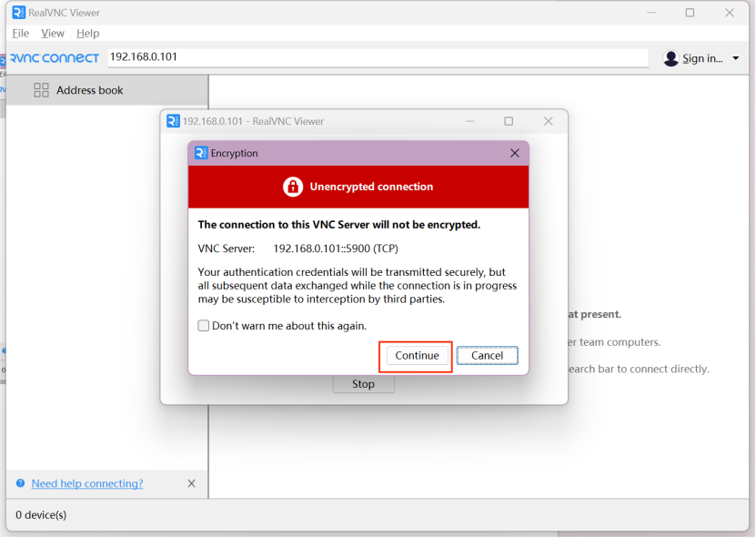
Task: Open the File menu
Action: tap(20, 34)
